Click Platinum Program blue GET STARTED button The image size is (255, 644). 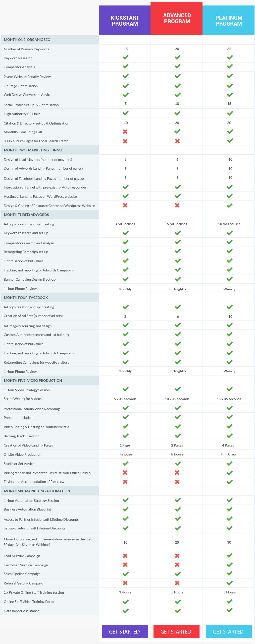[x=229, y=632]
